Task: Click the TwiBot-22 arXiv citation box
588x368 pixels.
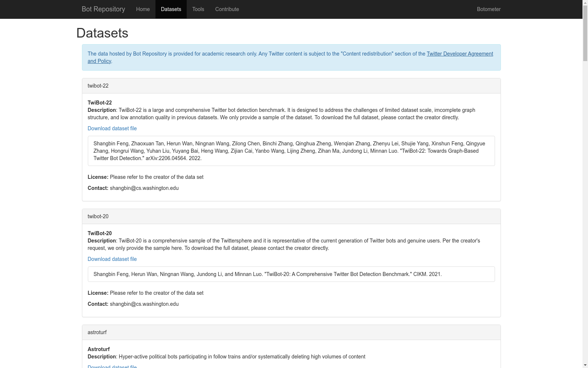Action: pyautogui.click(x=291, y=151)
